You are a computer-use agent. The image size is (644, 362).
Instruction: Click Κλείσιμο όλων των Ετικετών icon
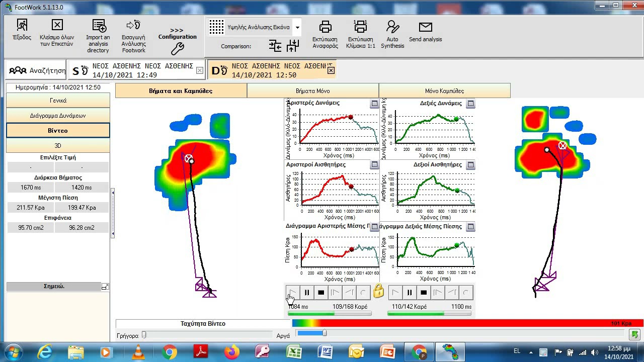[57, 25]
